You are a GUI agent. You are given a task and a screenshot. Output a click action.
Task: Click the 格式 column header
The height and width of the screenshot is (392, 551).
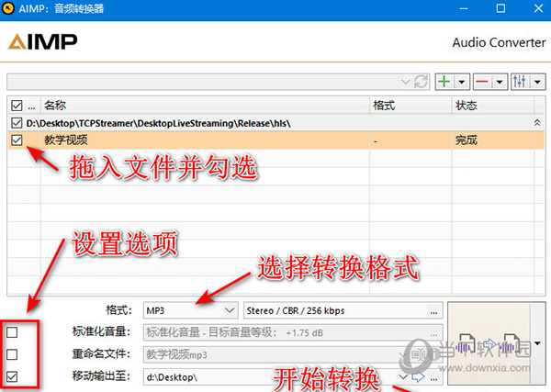[x=410, y=106]
